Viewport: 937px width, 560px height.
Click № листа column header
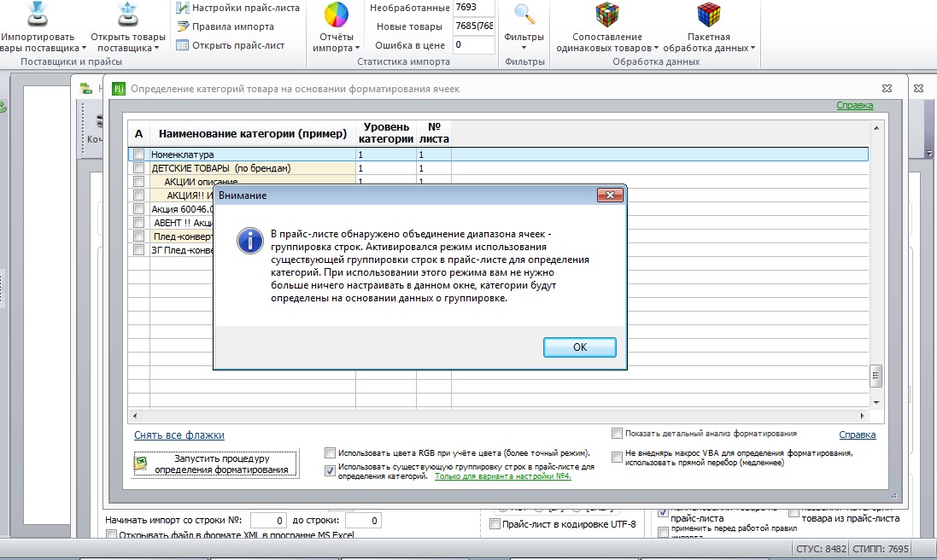tap(434, 133)
